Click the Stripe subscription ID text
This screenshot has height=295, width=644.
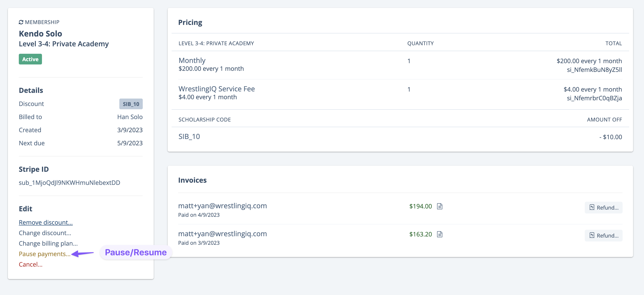(69, 182)
